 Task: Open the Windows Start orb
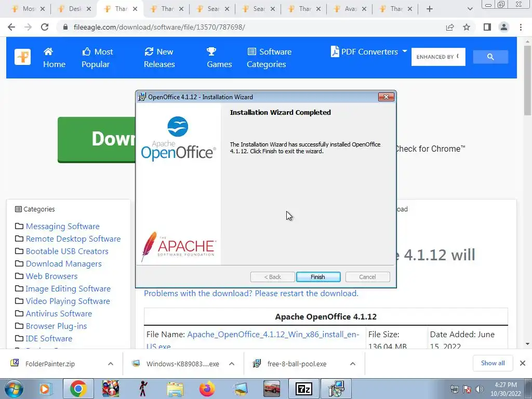(x=13, y=389)
